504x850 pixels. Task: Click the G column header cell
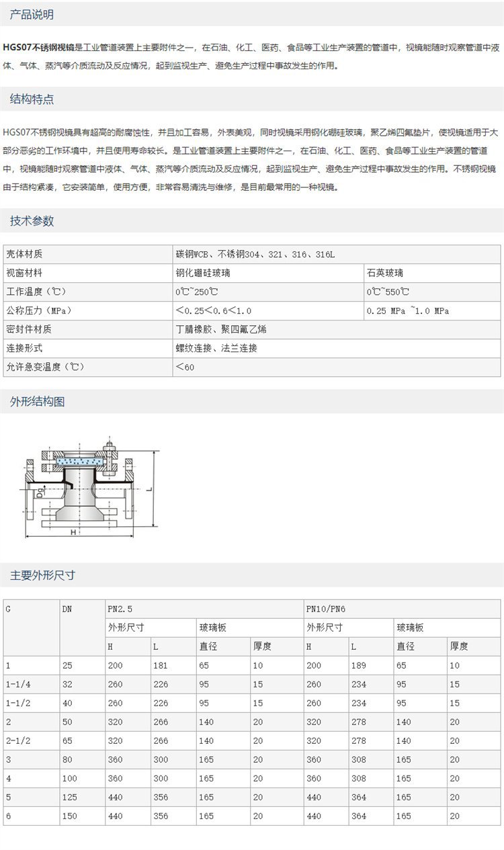[x=32, y=628]
